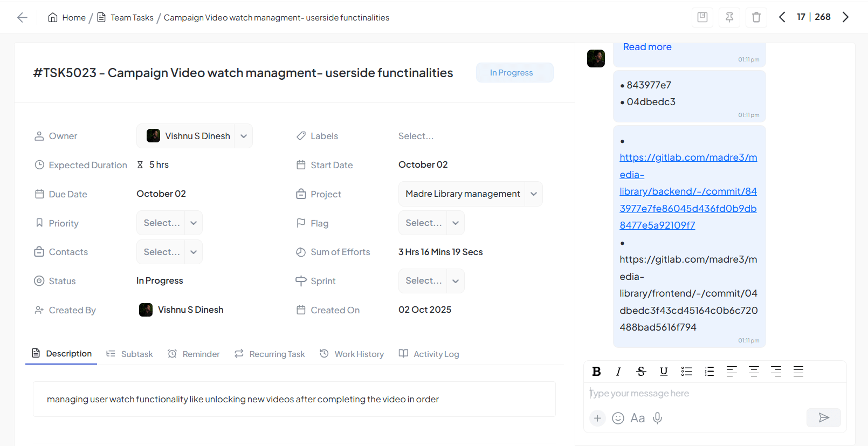Center align message text
The width and height of the screenshot is (868, 446).
754,371
